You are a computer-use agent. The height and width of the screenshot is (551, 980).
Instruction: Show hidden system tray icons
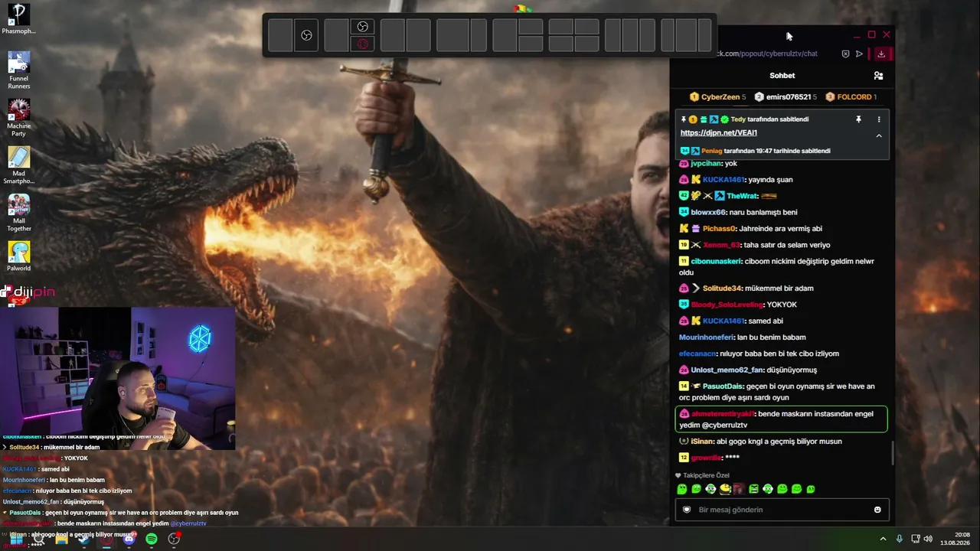883,539
